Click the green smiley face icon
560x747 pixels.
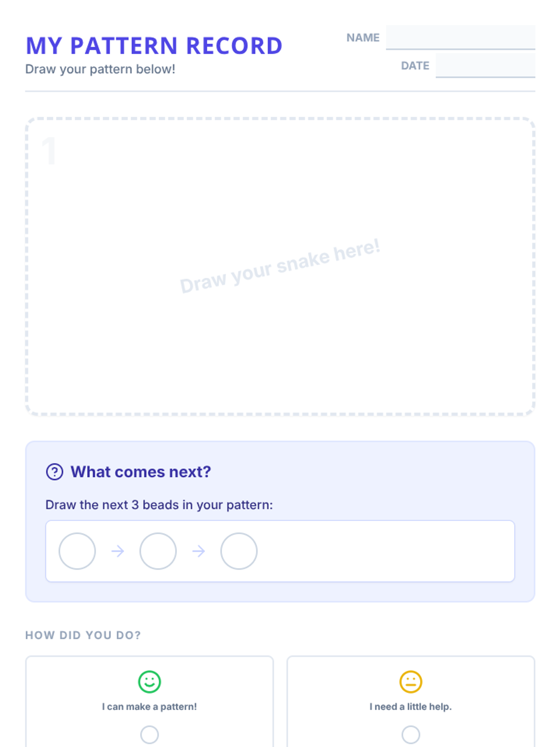tap(149, 682)
